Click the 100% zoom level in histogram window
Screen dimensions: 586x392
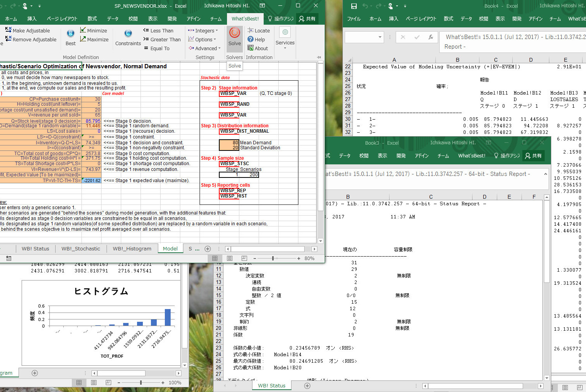[175, 383]
